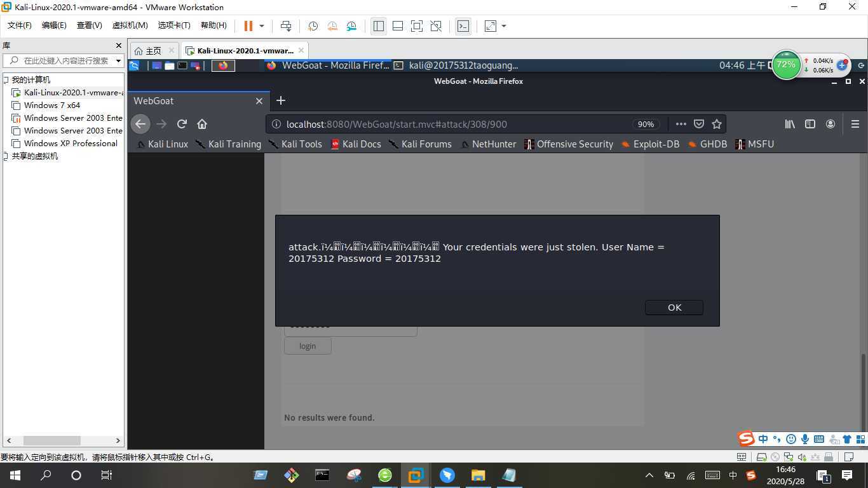The image size is (868, 488).
Task: Close the Kali-Linux-2020.1 VM tab
Action: point(301,51)
